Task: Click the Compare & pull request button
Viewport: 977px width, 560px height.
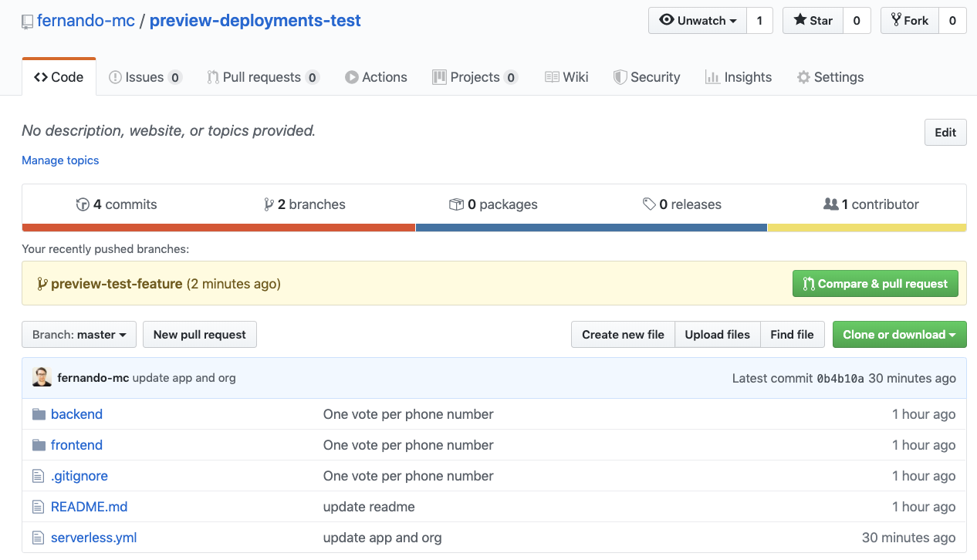Action: [875, 283]
